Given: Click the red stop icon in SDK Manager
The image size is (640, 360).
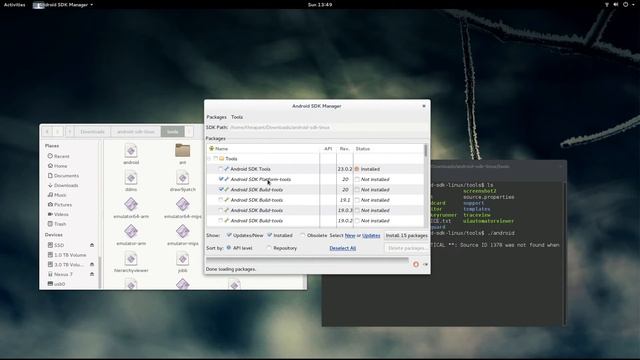Looking at the screenshot, I should (416, 264).
